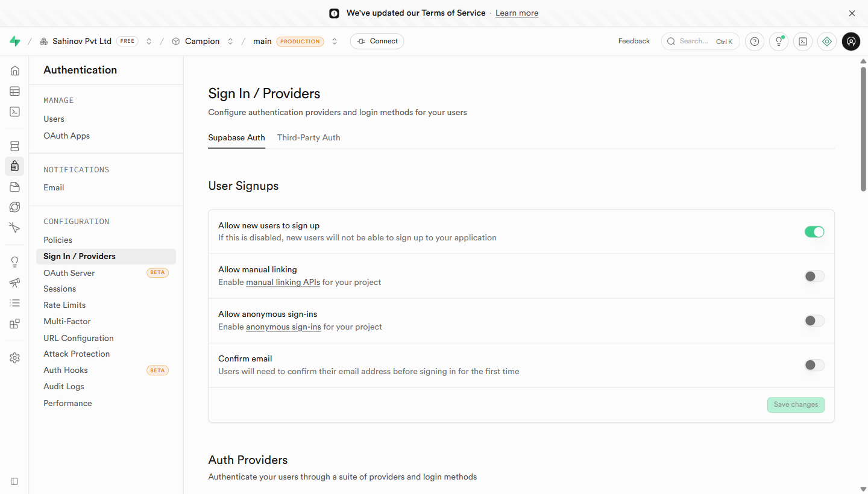This screenshot has width=868, height=494.
Task: Expand the Sahinov Pvt Ltd organization switcher
Action: (x=149, y=42)
